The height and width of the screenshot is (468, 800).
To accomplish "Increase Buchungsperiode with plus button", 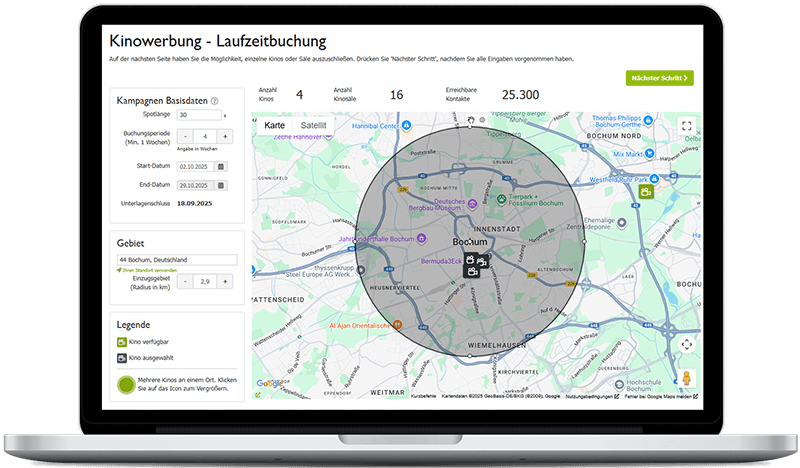I will pyautogui.click(x=225, y=136).
